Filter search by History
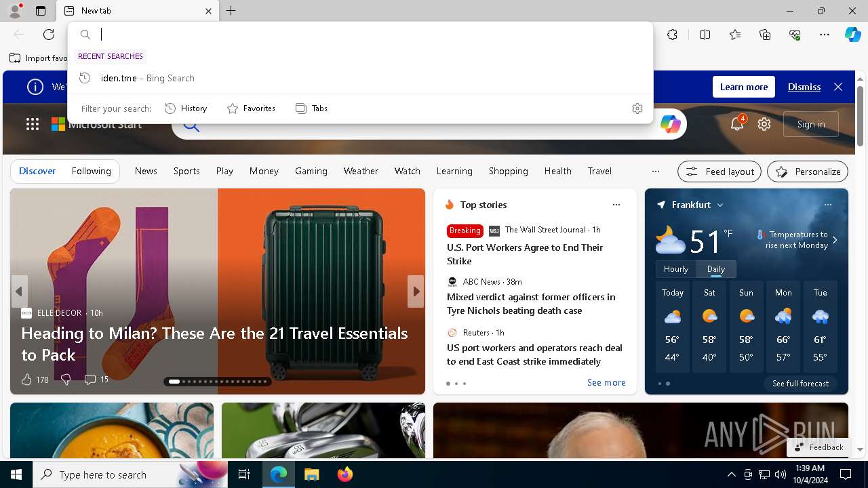The height and width of the screenshot is (488, 868). coord(186,108)
